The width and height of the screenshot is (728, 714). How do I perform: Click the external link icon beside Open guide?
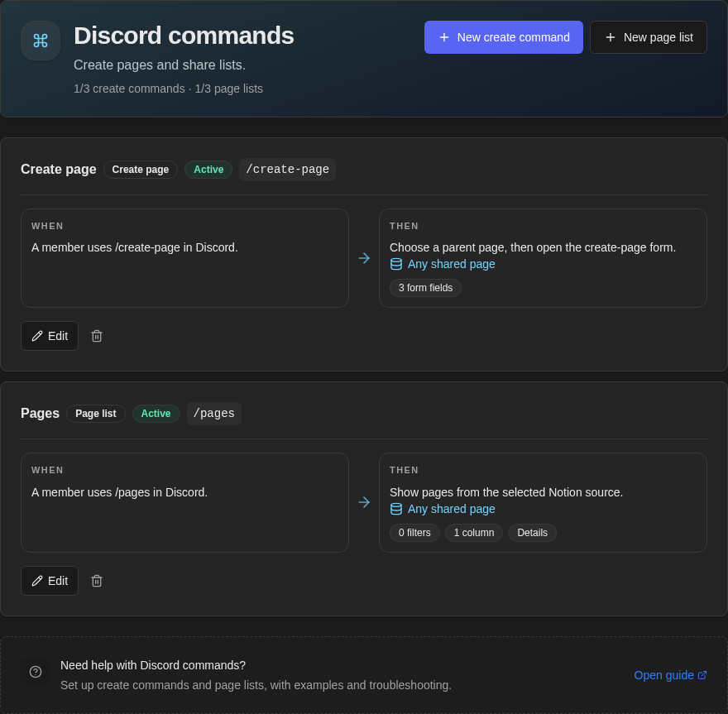click(x=702, y=675)
